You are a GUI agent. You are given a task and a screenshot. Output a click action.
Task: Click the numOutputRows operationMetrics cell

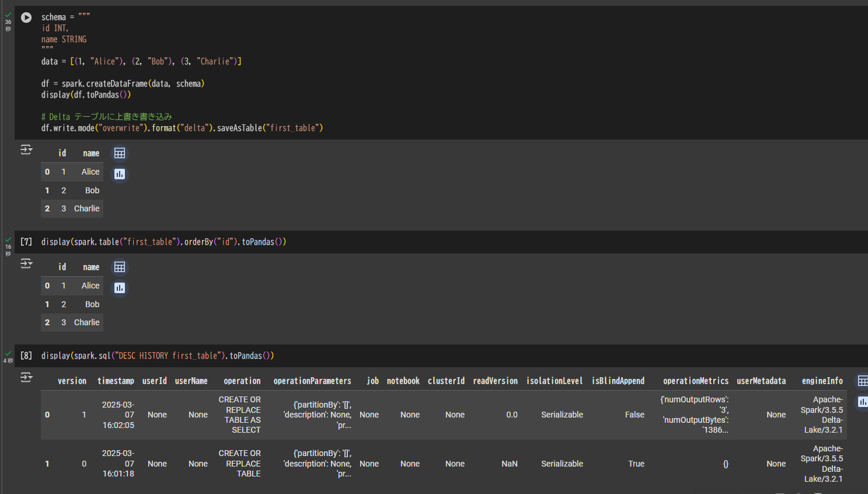(695, 415)
